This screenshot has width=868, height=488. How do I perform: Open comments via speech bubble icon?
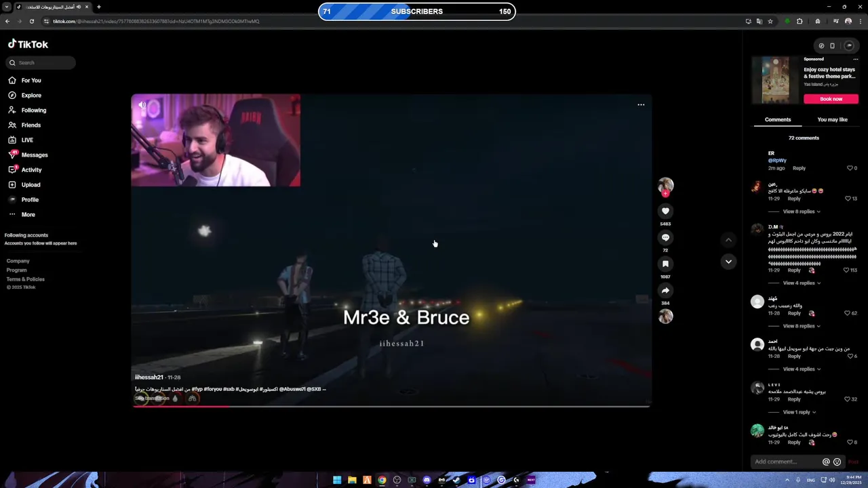[x=665, y=238]
